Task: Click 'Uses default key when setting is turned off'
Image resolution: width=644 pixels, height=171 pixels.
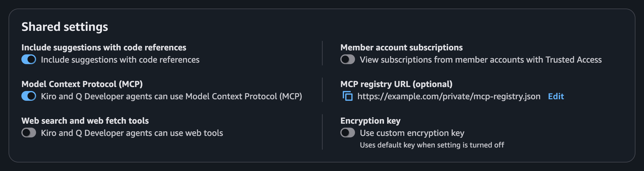Action: (432, 145)
